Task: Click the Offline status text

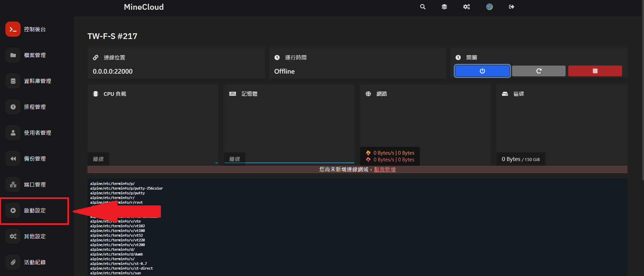Action: [x=284, y=71]
